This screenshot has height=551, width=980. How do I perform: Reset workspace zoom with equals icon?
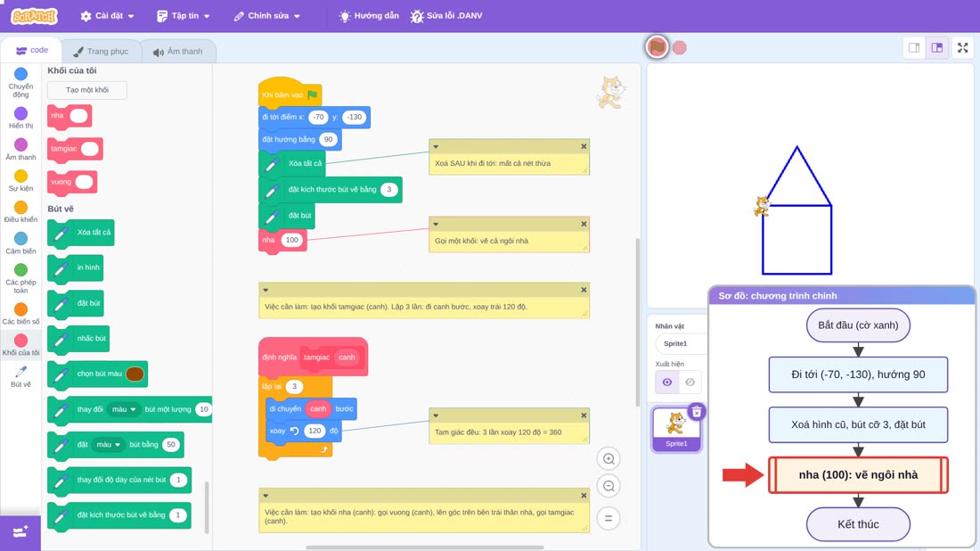(608, 518)
